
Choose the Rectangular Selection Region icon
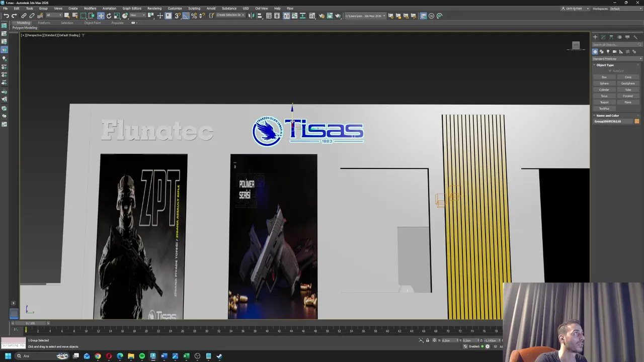83,16
